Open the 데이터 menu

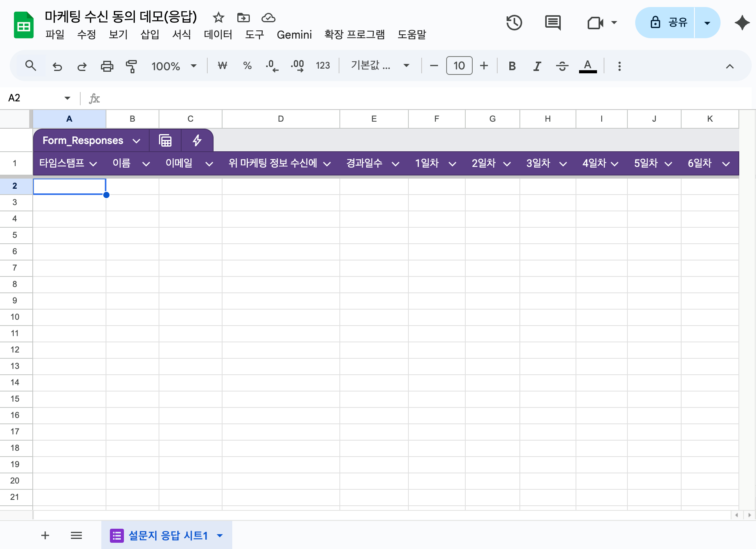click(218, 35)
